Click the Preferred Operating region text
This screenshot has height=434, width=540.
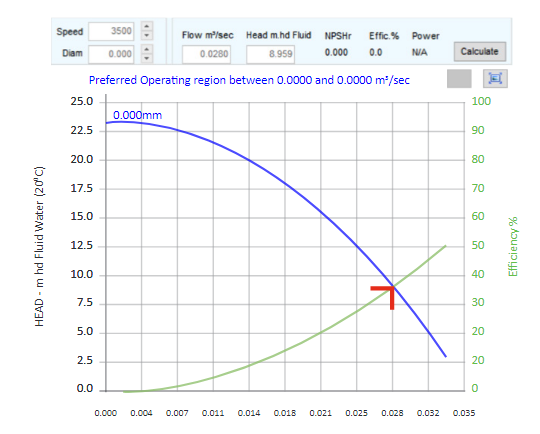(x=249, y=80)
